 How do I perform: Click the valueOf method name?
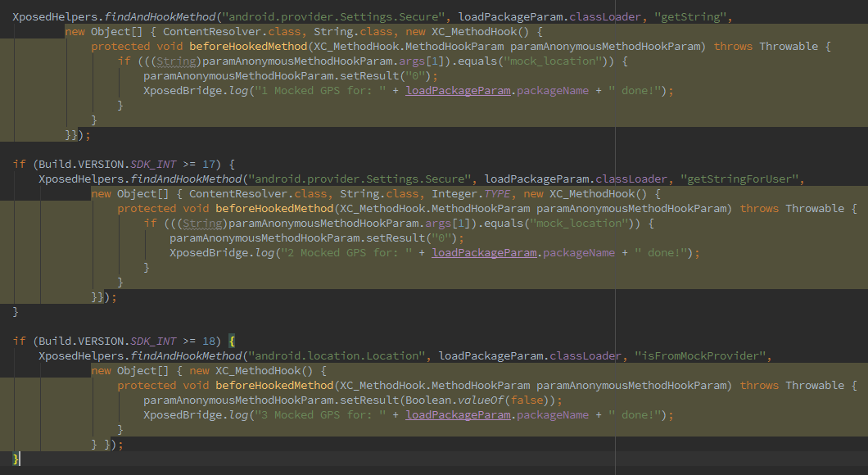(x=481, y=400)
